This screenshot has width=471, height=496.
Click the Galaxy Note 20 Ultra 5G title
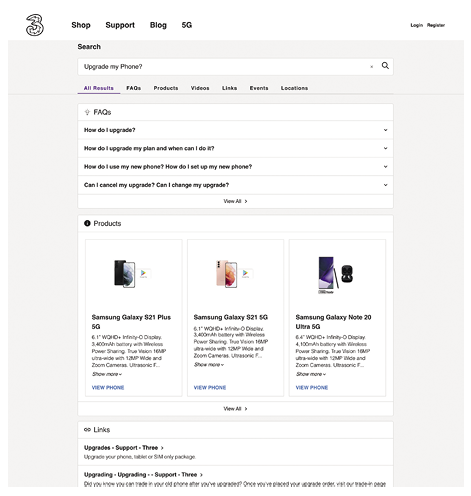point(333,322)
